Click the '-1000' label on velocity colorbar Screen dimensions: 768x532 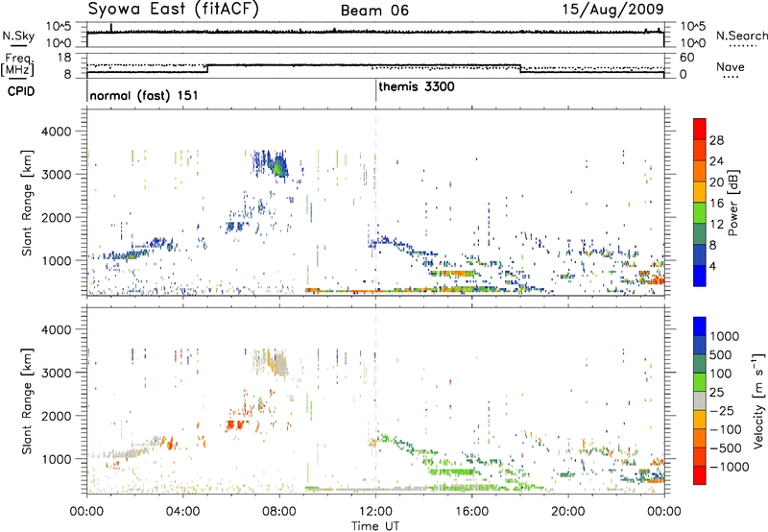(x=729, y=467)
